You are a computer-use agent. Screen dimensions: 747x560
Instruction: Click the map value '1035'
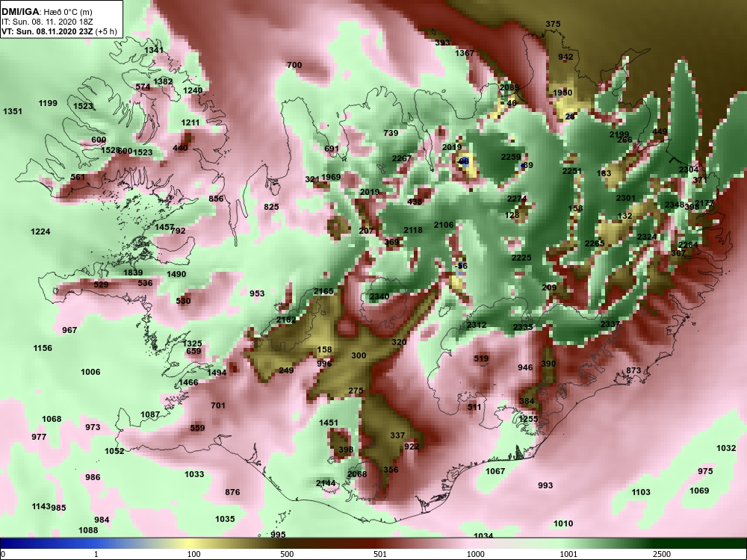point(225,519)
